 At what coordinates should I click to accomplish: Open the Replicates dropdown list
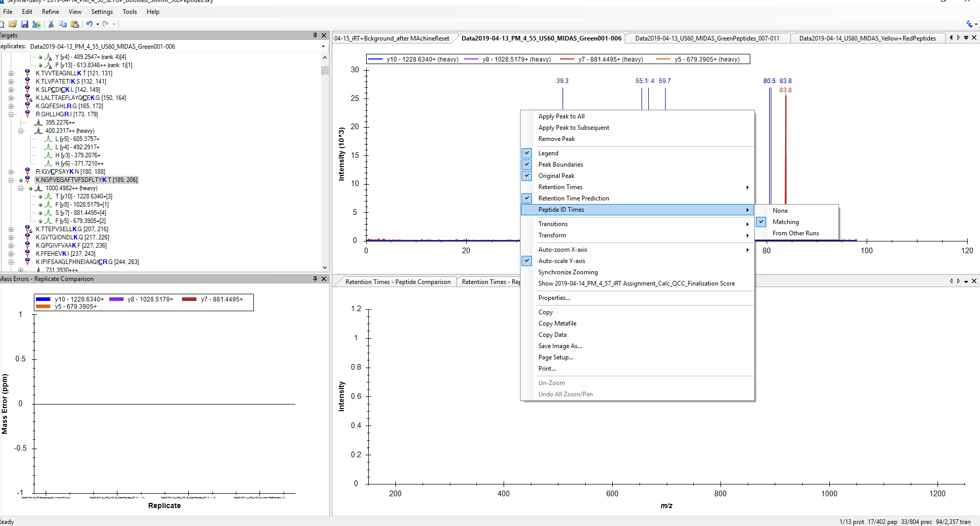click(323, 47)
